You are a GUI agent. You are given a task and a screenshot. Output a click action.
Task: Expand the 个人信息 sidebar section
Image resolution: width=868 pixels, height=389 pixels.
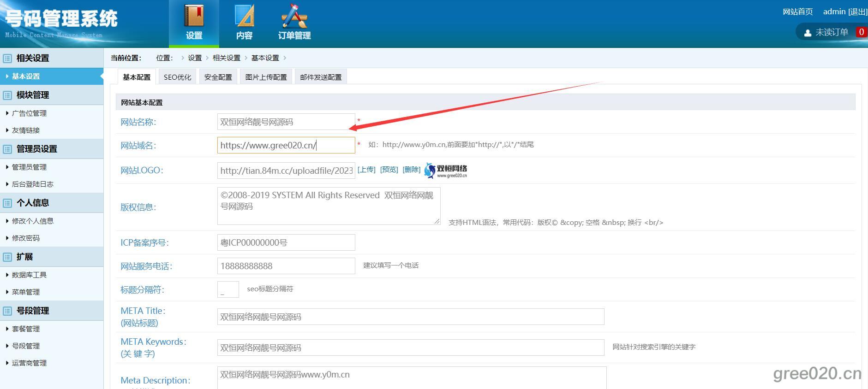pyautogui.click(x=33, y=203)
